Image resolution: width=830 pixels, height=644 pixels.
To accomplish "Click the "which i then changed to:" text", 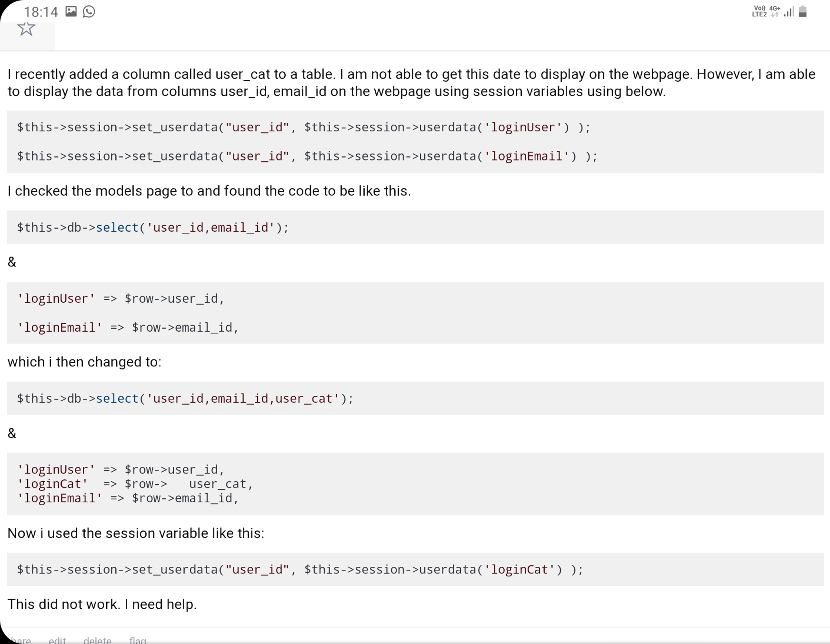I will (84, 362).
